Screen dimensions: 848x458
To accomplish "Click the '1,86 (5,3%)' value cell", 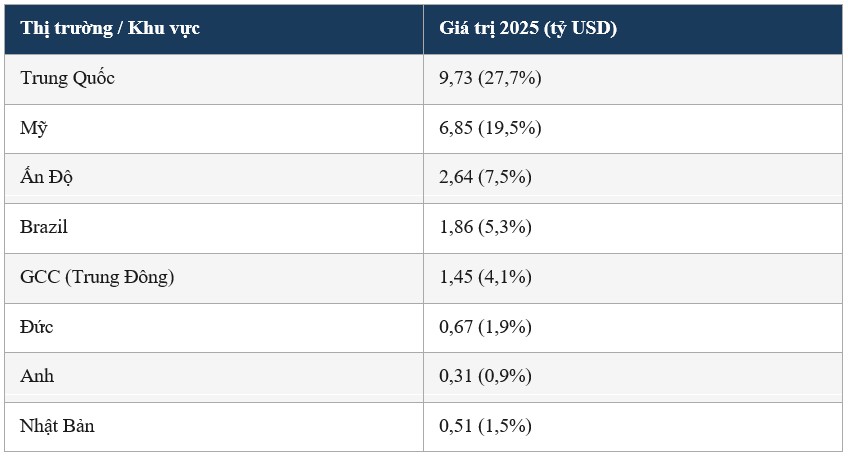I will coord(485,227).
